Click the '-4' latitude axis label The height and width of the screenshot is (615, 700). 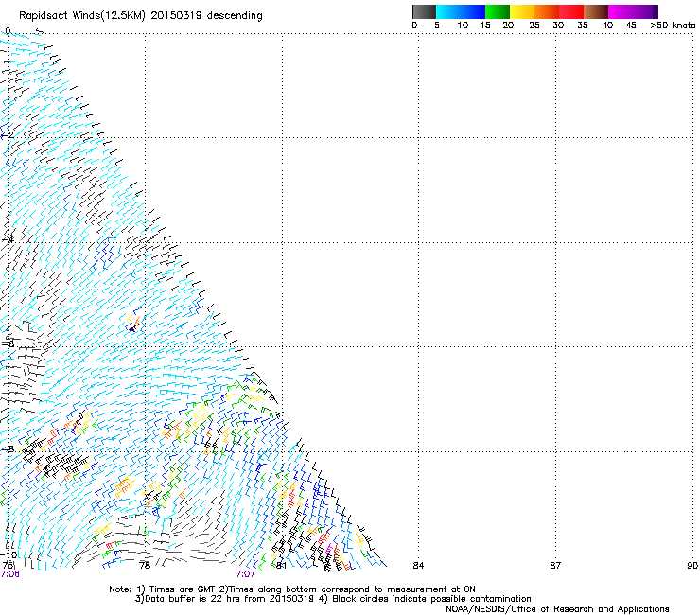9,239
